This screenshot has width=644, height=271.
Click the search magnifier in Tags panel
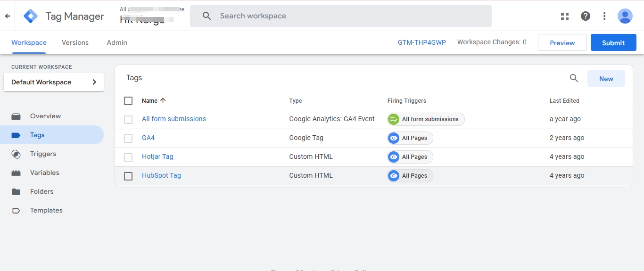[574, 78]
